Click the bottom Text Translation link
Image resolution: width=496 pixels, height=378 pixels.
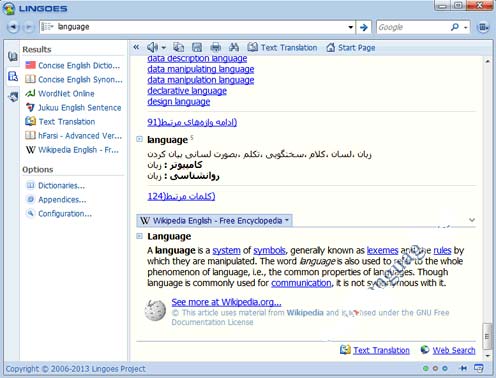click(381, 350)
